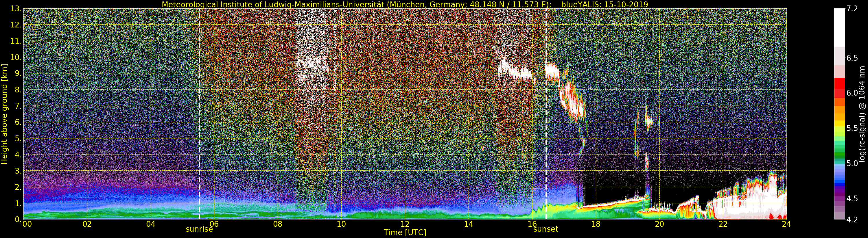Pick the white top band of the colorbar

click(x=839, y=28)
